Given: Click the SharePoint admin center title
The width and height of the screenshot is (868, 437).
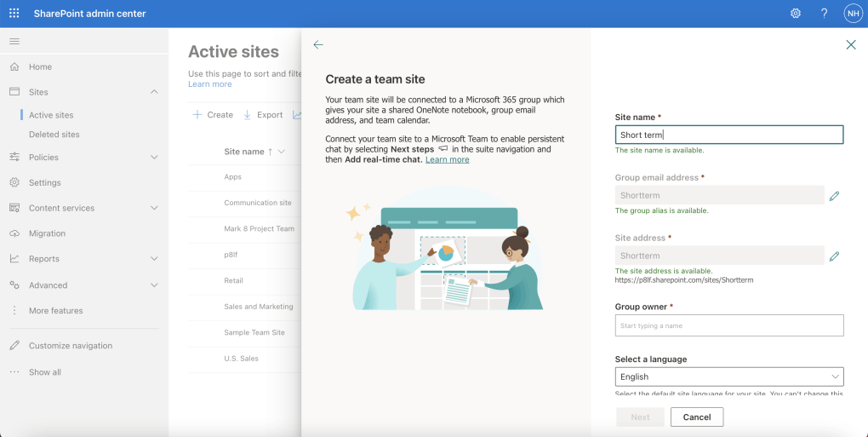Looking at the screenshot, I should click(89, 14).
